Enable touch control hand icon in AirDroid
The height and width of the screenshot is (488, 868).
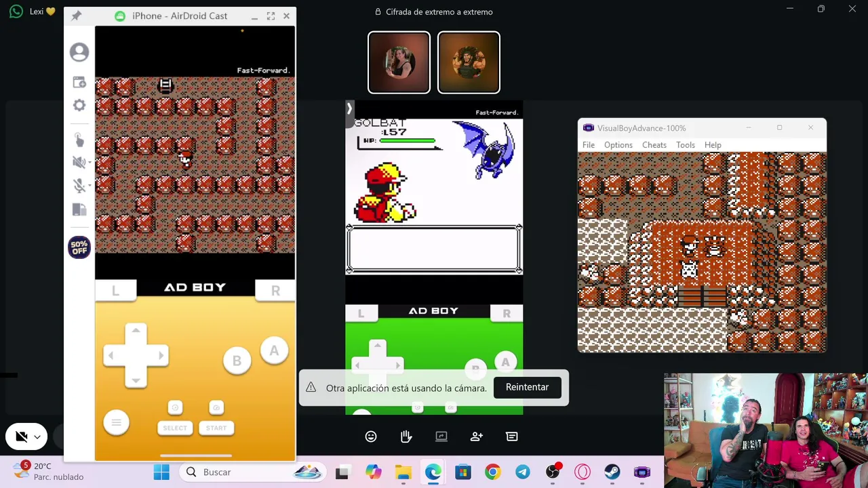coord(79,140)
